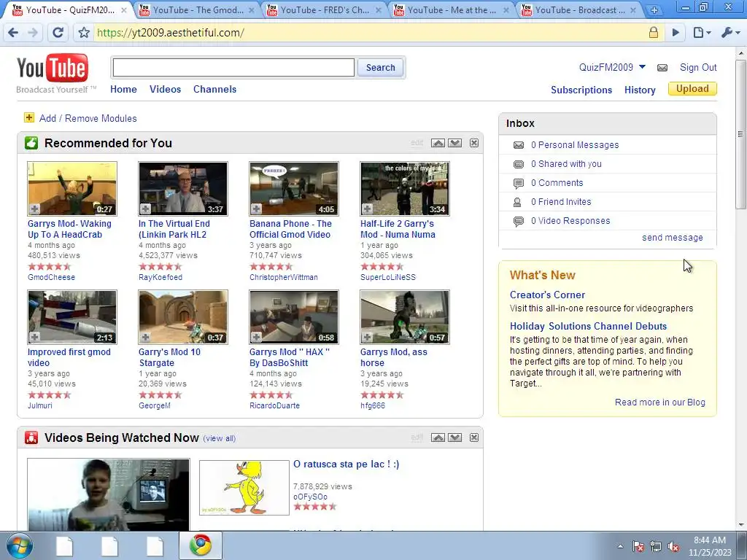Bookmark page with the star icon

tap(84, 32)
